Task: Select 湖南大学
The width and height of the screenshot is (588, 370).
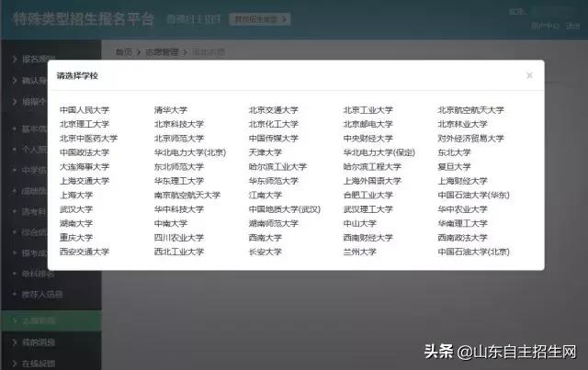Action: point(76,224)
